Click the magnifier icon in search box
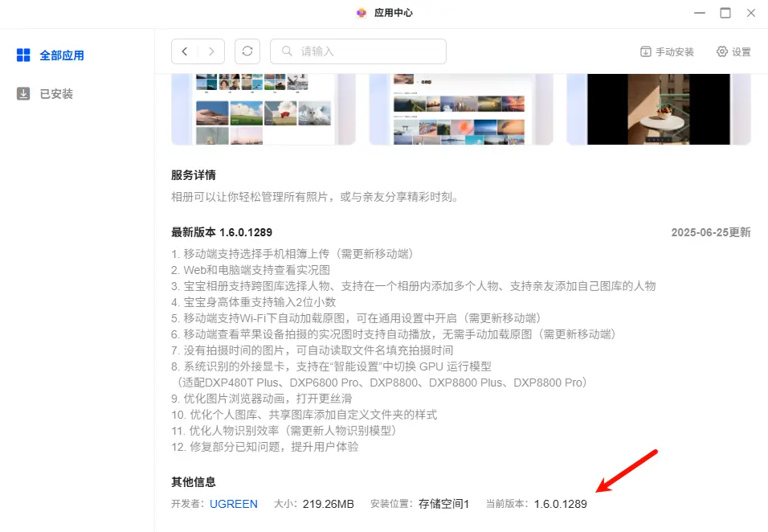Viewport: 768px width, 532px height. (x=287, y=51)
